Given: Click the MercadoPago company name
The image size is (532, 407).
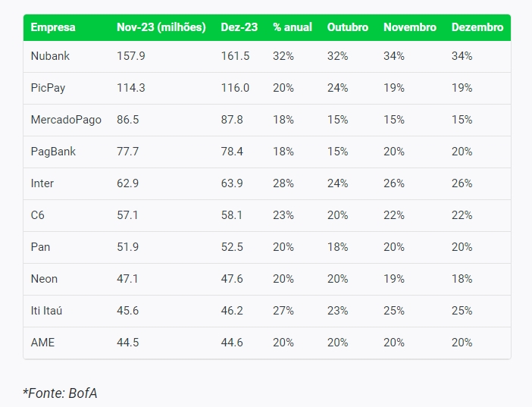Looking at the screenshot, I should tap(66, 120).
